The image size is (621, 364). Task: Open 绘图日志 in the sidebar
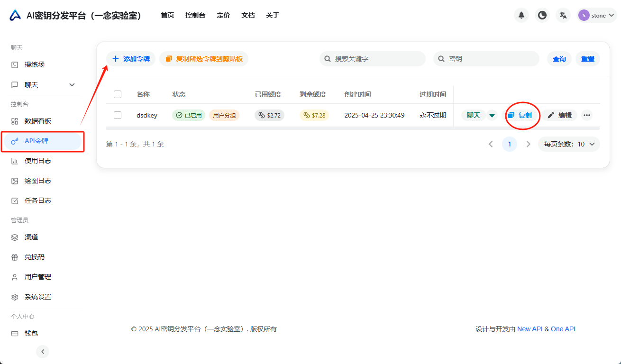coord(43,181)
